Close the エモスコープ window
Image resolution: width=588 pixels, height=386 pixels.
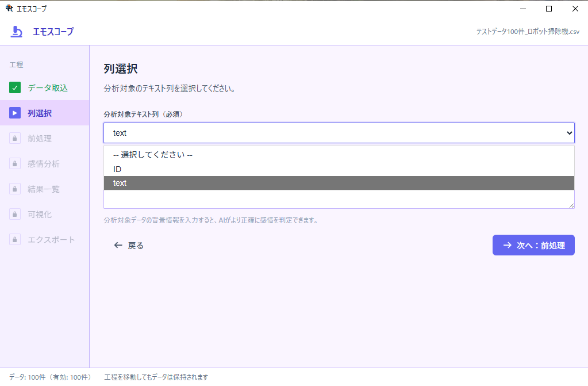pyautogui.click(x=575, y=9)
